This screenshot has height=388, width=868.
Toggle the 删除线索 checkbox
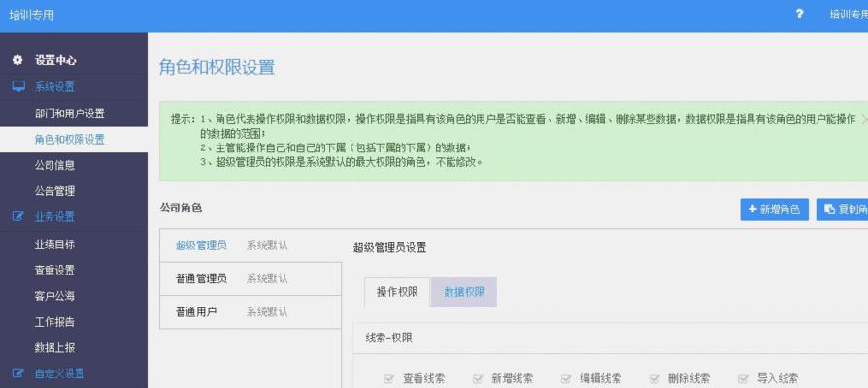(x=654, y=379)
